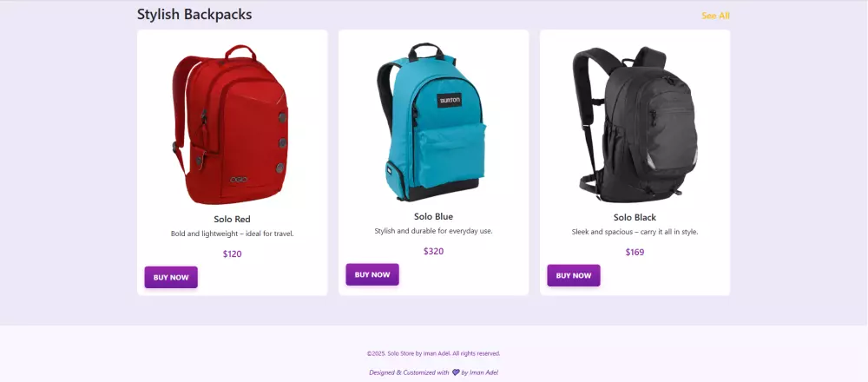
Task: Click the Stylish Backpacks section heading
Action: [x=194, y=15]
